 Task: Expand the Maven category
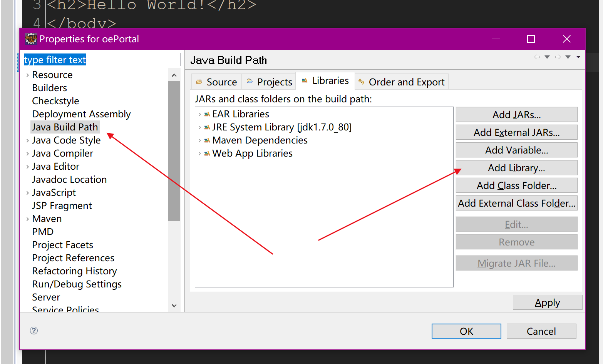pyautogui.click(x=27, y=219)
